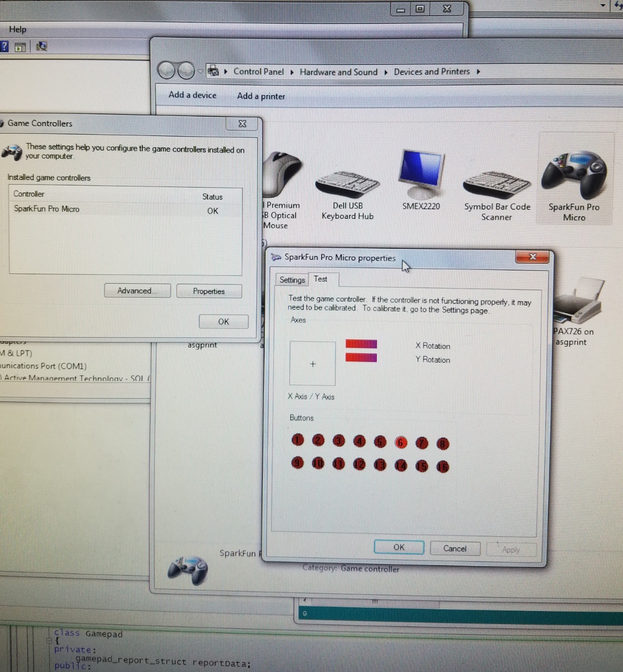Click button 16 indicator
The height and width of the screenshot is (672, 623).
[x=443, y=467]
